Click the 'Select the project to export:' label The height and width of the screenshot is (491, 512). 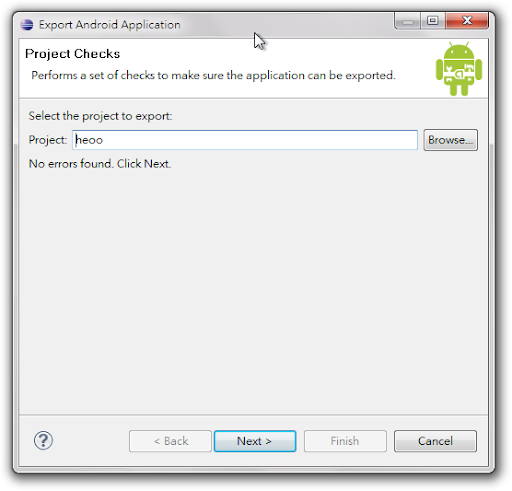pyautogui.click(x=100, y=116)
